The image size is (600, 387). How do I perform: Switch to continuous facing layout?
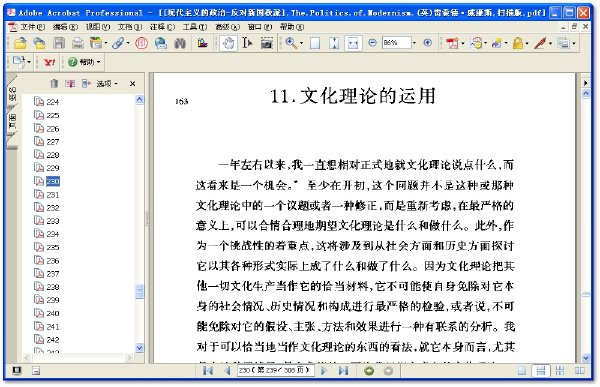560,371
